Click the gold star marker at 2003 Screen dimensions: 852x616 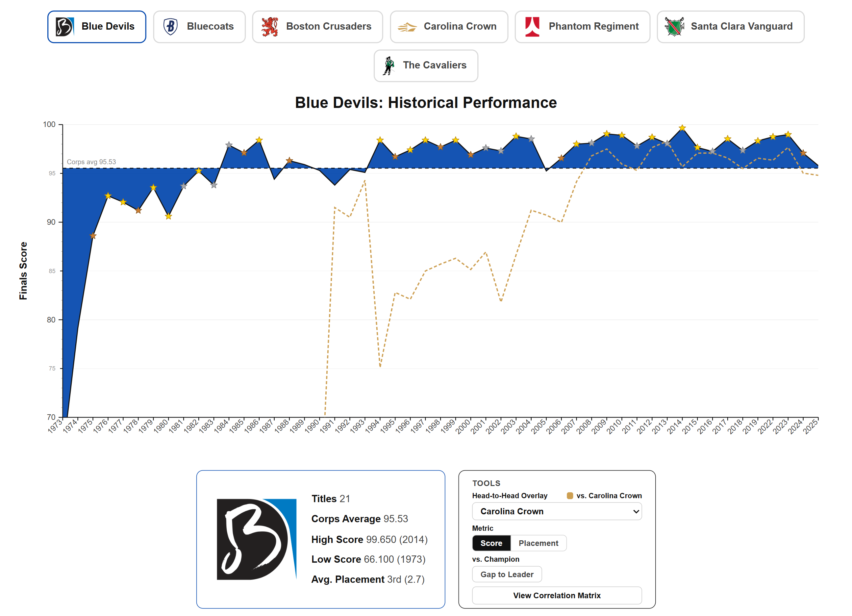coord(516,136)
